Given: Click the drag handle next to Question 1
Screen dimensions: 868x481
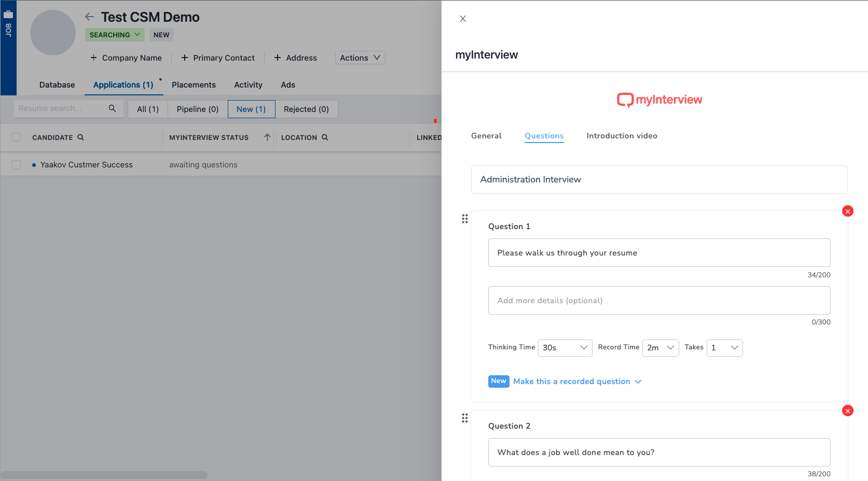Looking at the screenshot, I should tap(464, 219).
